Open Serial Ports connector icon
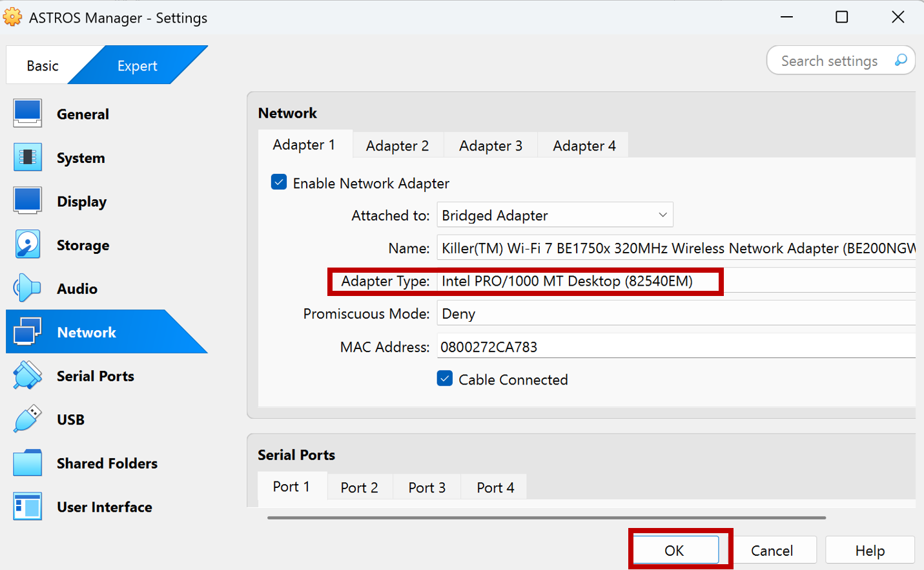Screen dimensions: 924x570 tap(27, 375)
